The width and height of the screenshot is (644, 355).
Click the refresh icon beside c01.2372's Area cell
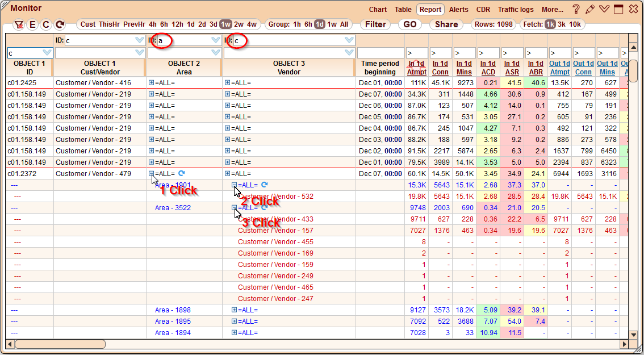pos(181,174)
